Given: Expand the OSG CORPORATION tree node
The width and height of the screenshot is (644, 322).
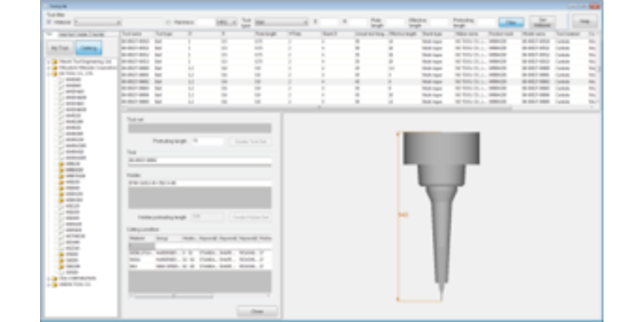Looking at the screenshot, I should [x=48, y=279].
